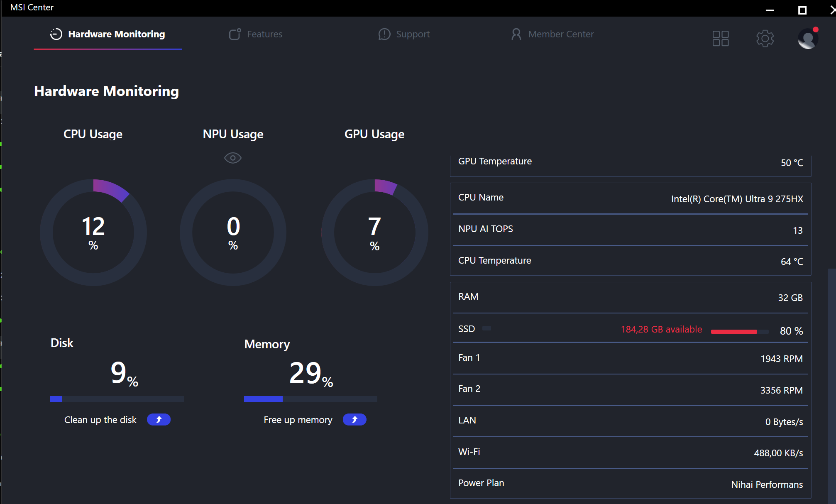Click the SSD '80 %' value
The height and width of the screenshot is (504, 836).
(791, 331)
